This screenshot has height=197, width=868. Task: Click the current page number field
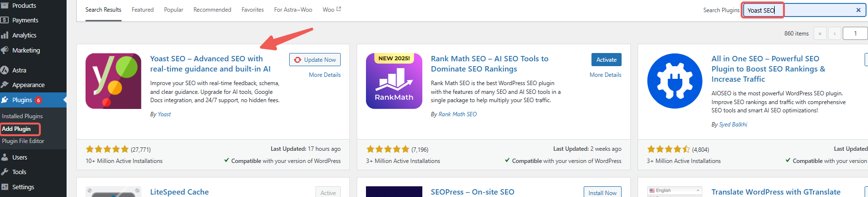(855, 34)
